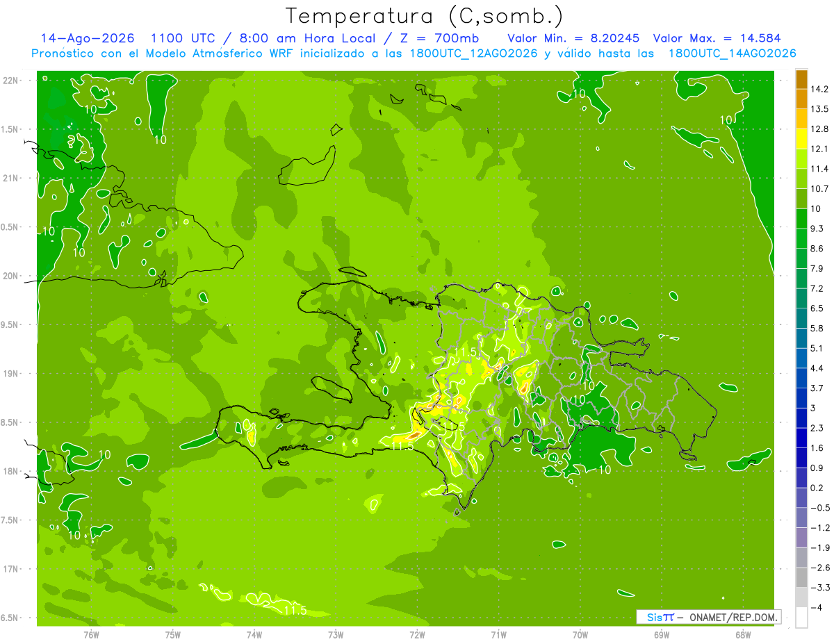
Task: Click the "9.3" colorbar label
Action: pos(817,229)
